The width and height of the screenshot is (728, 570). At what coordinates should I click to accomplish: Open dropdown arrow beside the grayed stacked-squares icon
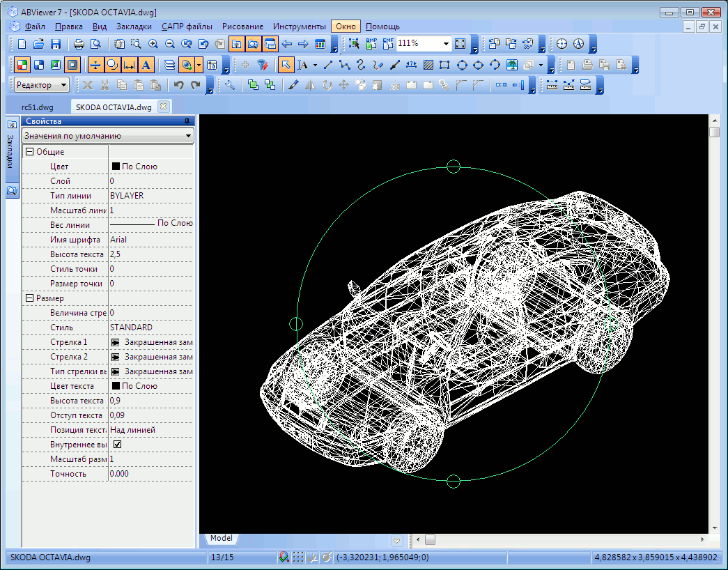541,65
